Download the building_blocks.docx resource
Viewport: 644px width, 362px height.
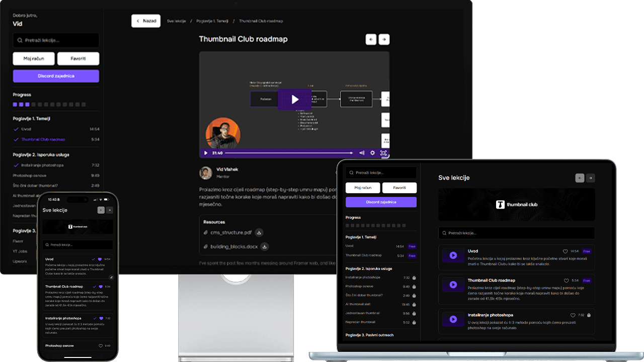(264, 246)
